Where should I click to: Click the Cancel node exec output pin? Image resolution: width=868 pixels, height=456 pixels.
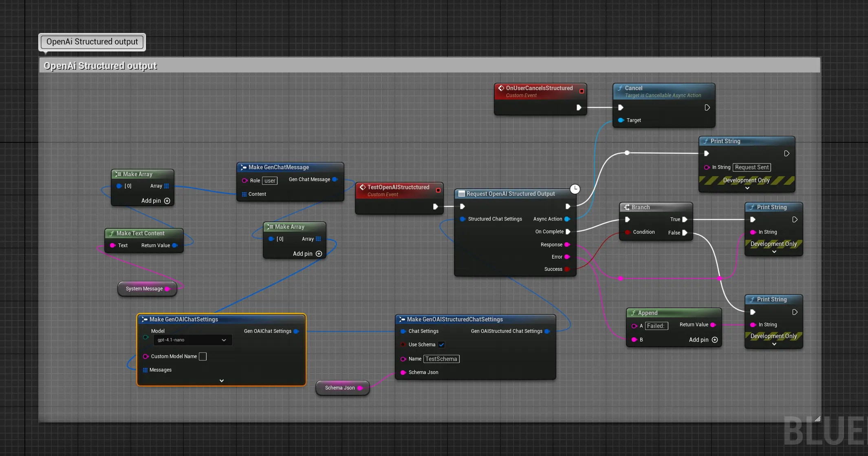[x=707, y=108]
